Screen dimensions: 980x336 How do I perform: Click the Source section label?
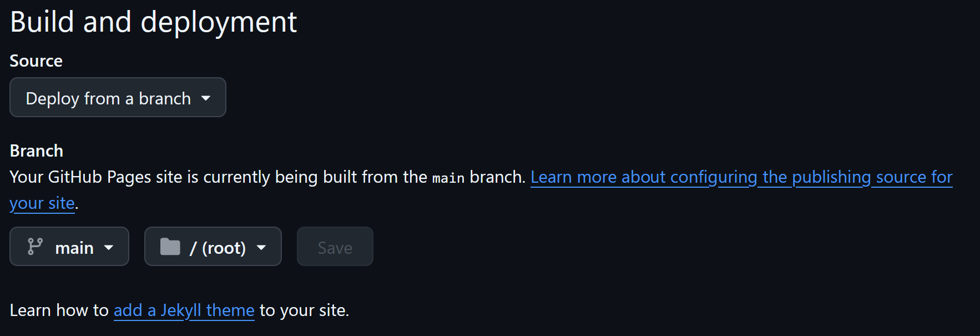[36, 61]
